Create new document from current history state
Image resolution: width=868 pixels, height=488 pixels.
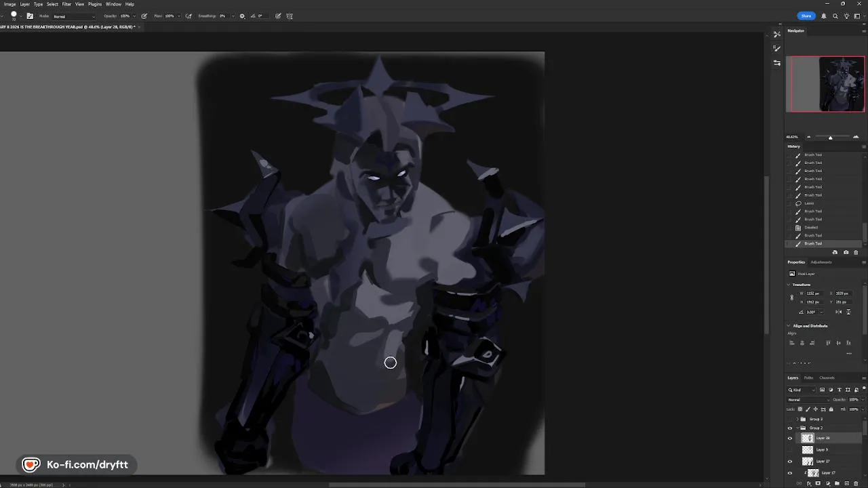coord(835,252)
